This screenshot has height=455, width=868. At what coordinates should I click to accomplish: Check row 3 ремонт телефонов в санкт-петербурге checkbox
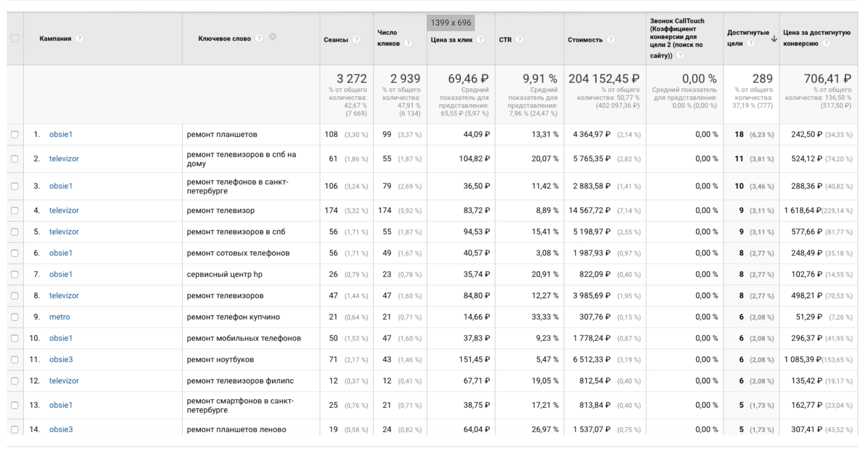coord(15,186)
